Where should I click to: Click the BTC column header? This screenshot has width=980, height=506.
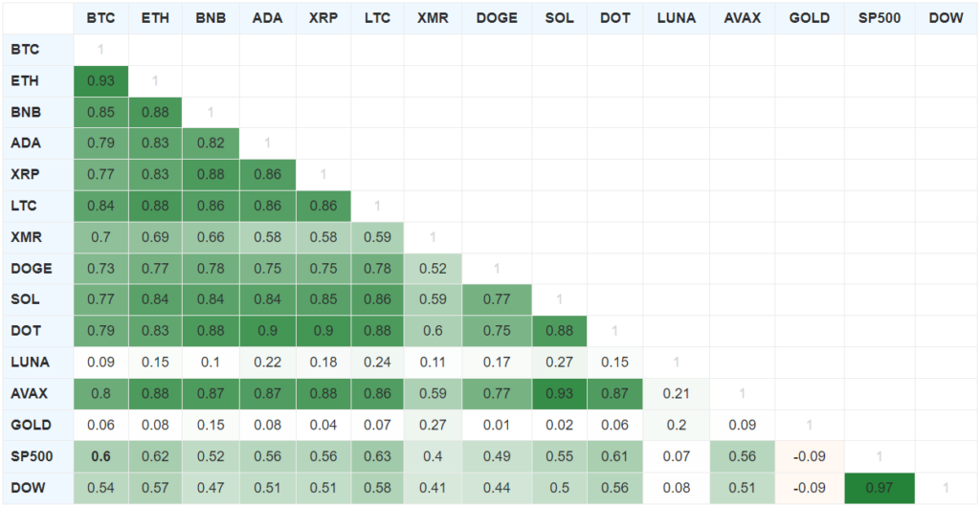pyautogui.click(x=100, y=18)
